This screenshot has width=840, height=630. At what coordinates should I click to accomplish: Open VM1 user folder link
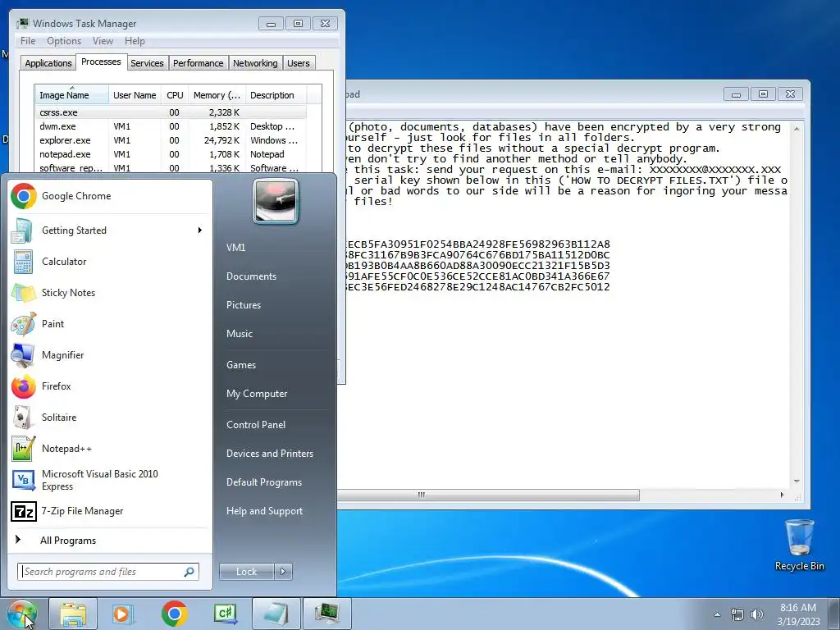[x=235, y=248]
